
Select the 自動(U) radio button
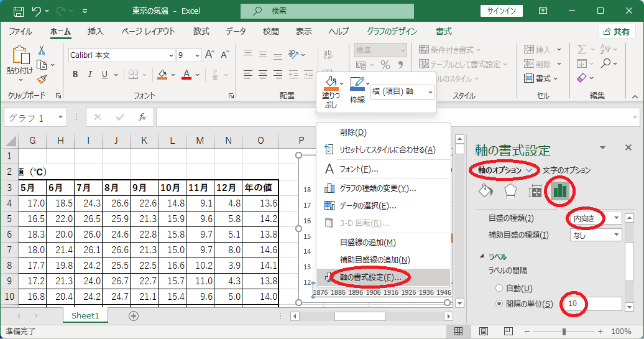click(499, 288)
